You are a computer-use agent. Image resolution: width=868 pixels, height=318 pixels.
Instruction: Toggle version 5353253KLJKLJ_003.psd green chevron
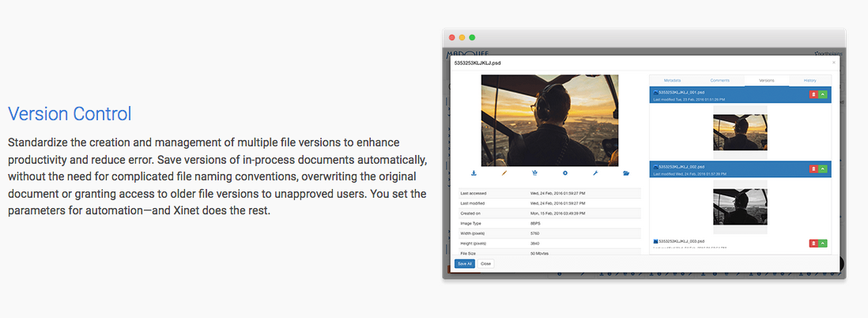[823, 243]
